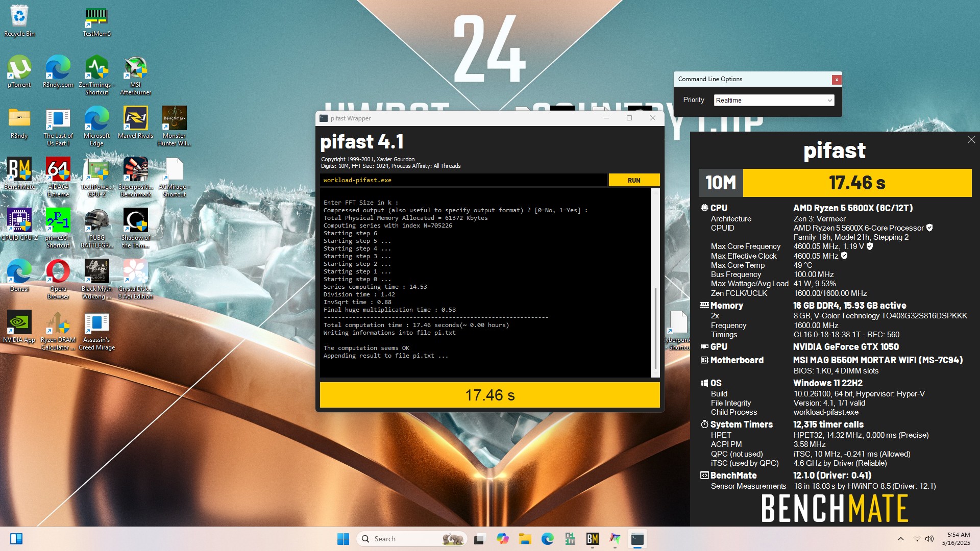Select the MSI MAG B550M MORTAR WIFI text

[878, 360]
